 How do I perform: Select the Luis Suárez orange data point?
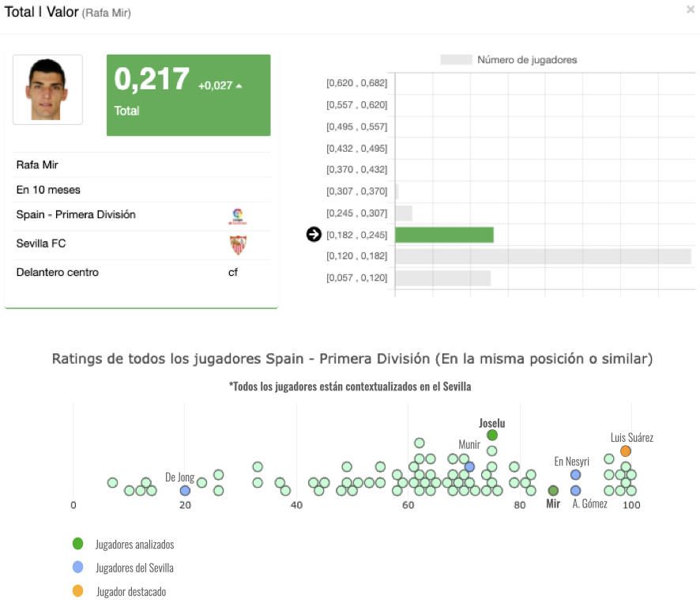tap(626, 451)
